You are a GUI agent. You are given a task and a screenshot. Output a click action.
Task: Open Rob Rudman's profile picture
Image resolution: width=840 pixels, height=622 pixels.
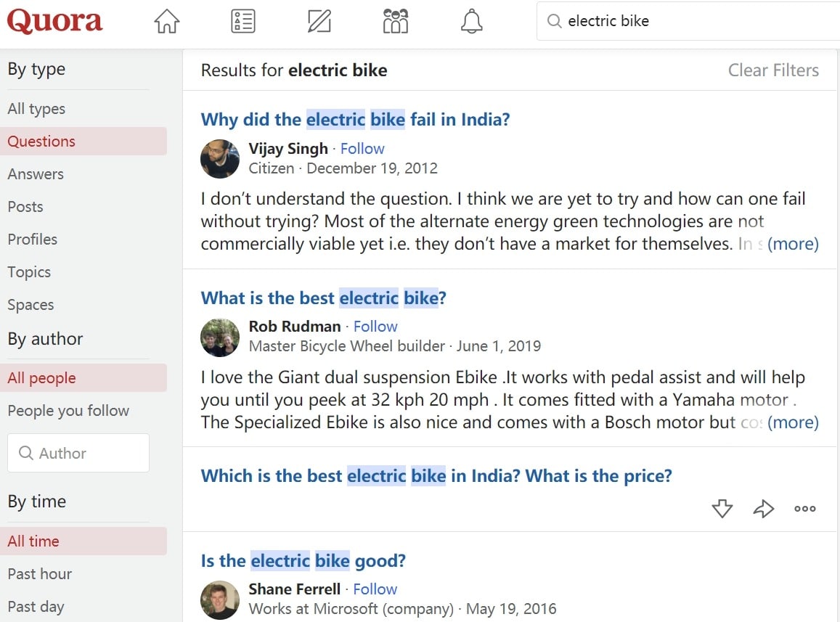point(220,337)
